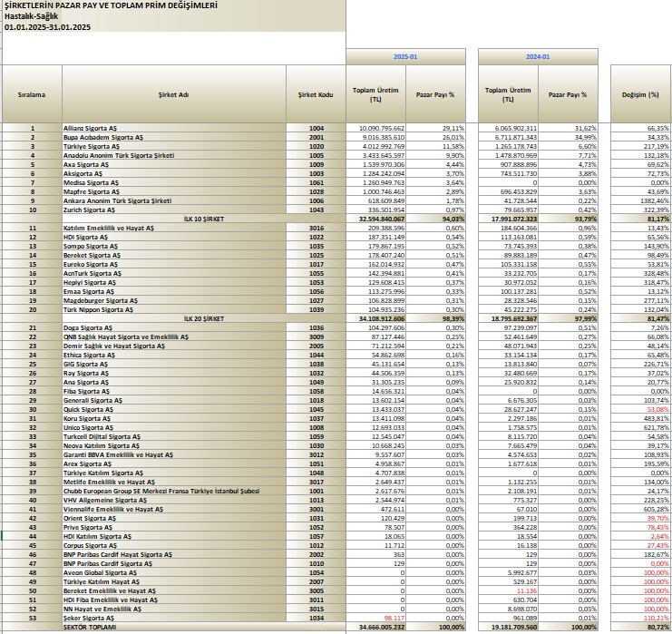
Task: Click the '94,03%' top 10 share cell
Action: point(436,219)
